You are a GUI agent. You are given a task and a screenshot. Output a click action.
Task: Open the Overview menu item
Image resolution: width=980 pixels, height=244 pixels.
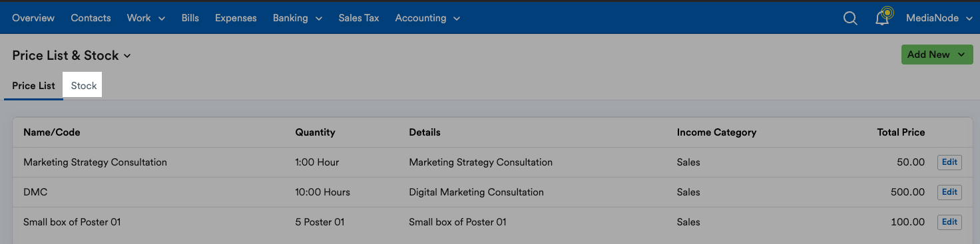pyautogui.click(x=33, y=18)
